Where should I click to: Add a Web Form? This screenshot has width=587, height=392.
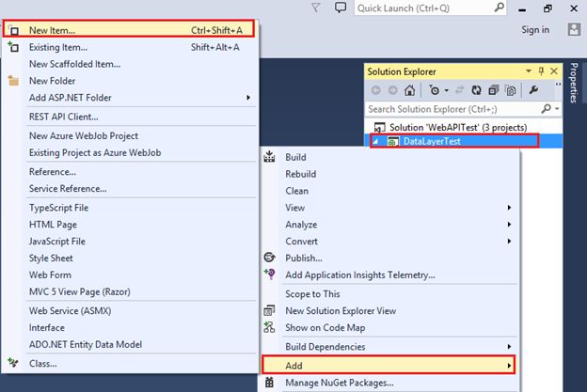click(129, 274)
